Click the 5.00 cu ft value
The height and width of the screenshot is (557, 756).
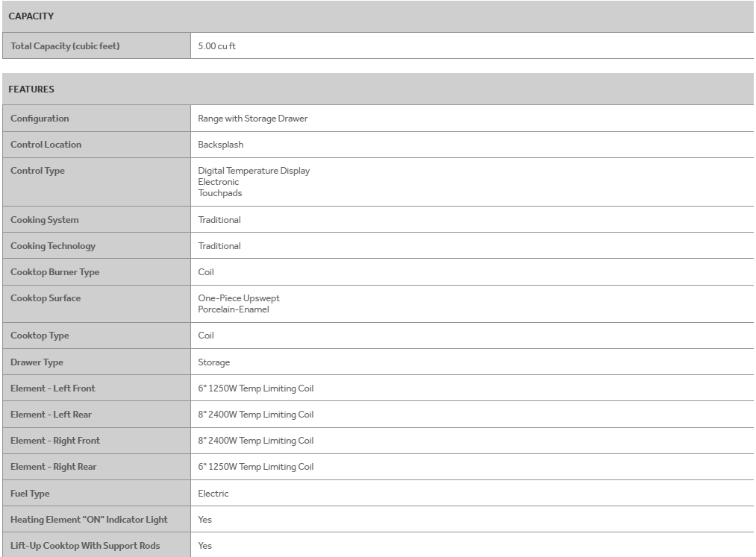tap(217, 46)
